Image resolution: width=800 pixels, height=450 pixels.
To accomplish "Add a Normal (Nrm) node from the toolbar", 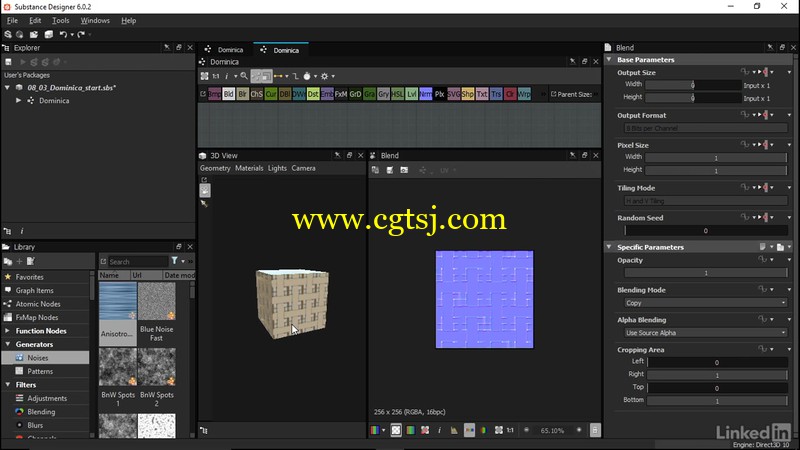I will 426,94.
